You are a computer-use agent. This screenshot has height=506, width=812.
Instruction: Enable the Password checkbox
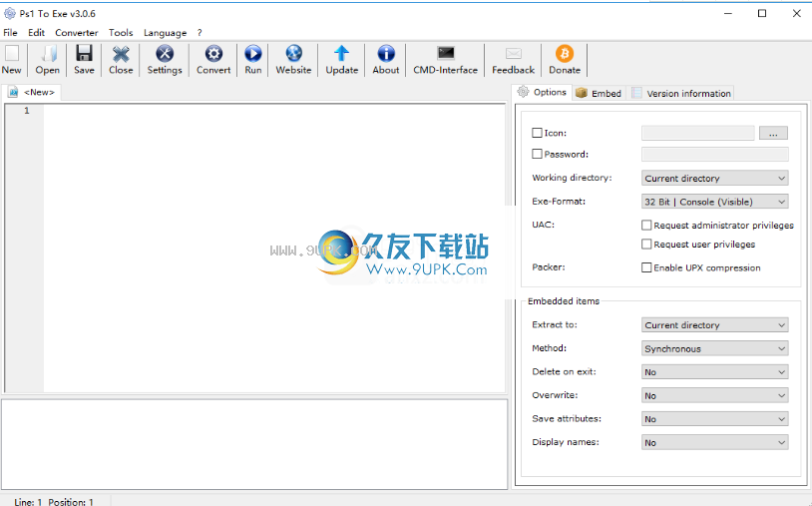(x=537, y=155)
